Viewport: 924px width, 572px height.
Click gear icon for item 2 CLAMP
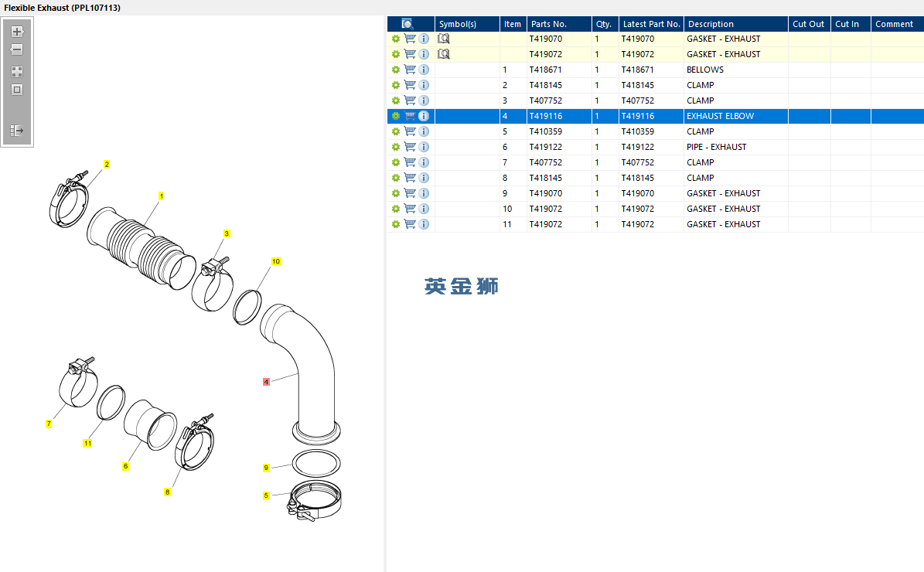coord(395,85)
